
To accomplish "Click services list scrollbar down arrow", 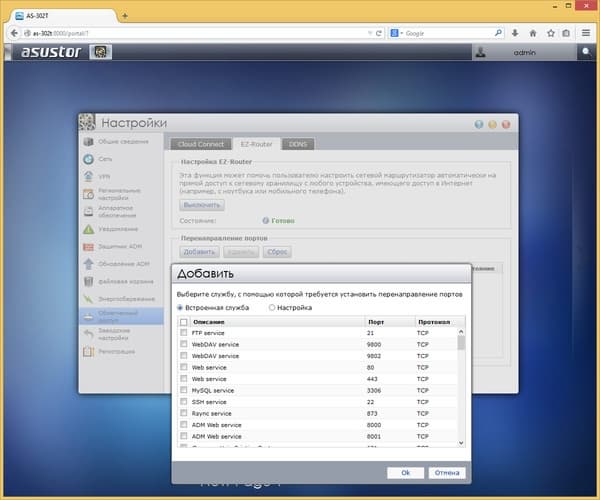I will 461,443.
